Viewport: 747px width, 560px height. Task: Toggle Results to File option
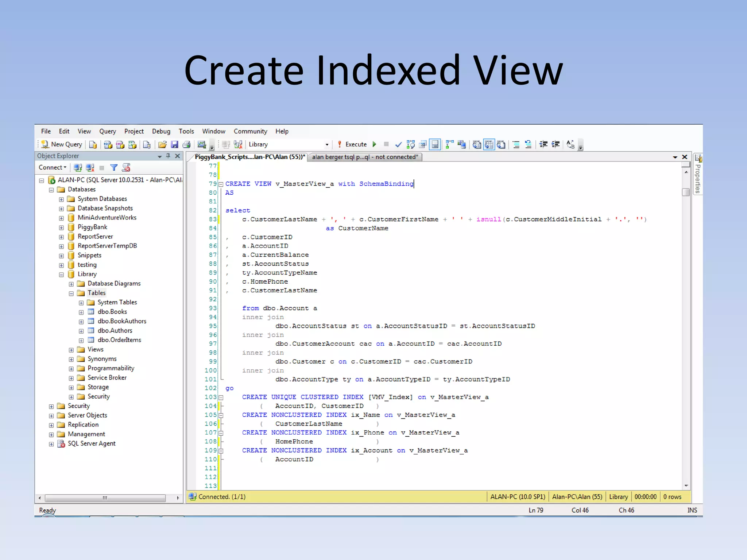tap(501, 145)
